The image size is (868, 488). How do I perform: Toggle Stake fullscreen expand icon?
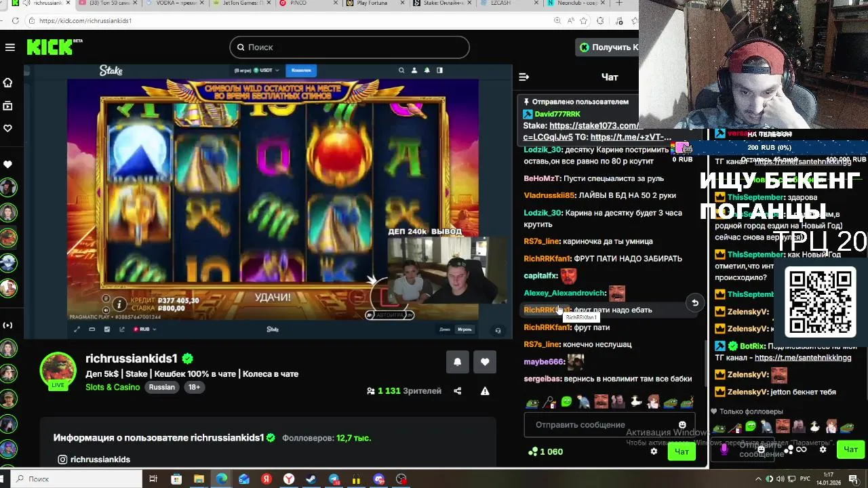pyautogui.click(x=77, y=329)
